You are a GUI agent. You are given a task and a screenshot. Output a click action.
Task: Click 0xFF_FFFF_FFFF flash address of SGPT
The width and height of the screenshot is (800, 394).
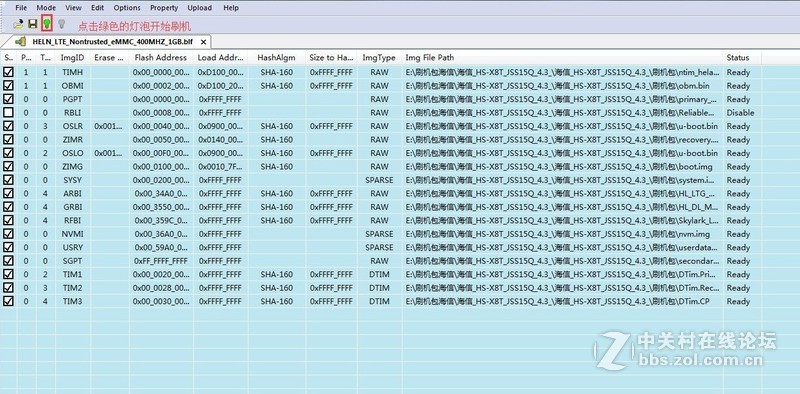[x=161, y=261]
